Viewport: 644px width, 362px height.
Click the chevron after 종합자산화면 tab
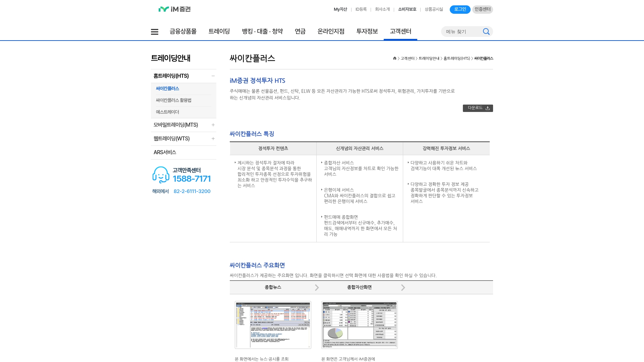tap(403, 288)
